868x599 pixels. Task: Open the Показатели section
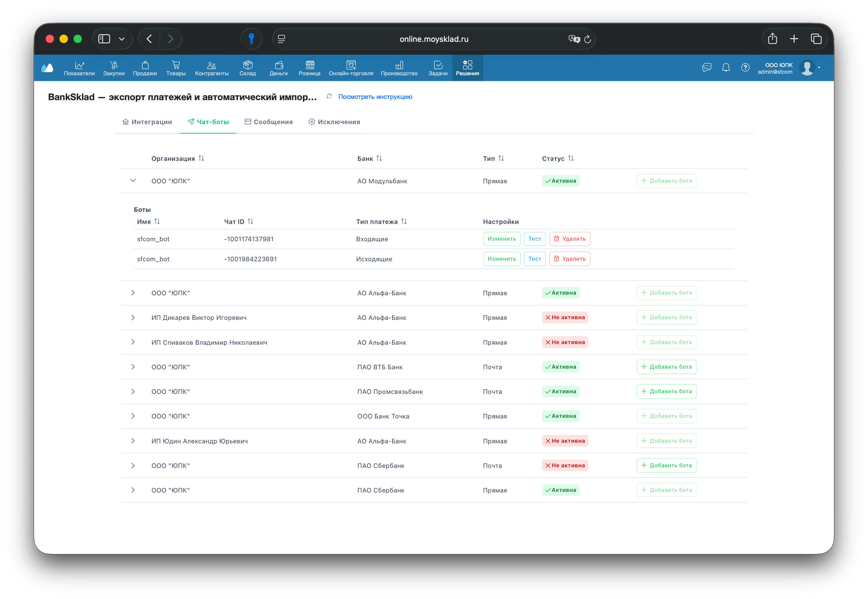click(79, 68)
